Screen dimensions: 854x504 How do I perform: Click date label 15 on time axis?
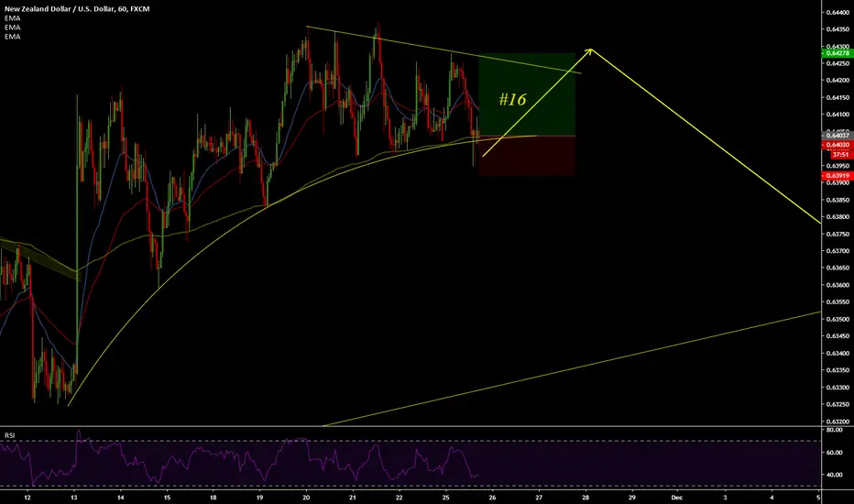click(167, 497)
